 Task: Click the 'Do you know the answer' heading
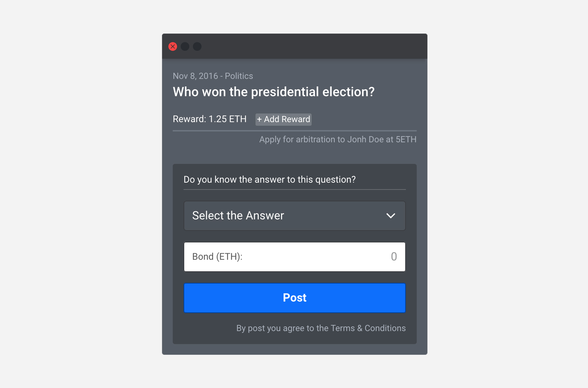(270, 179)
